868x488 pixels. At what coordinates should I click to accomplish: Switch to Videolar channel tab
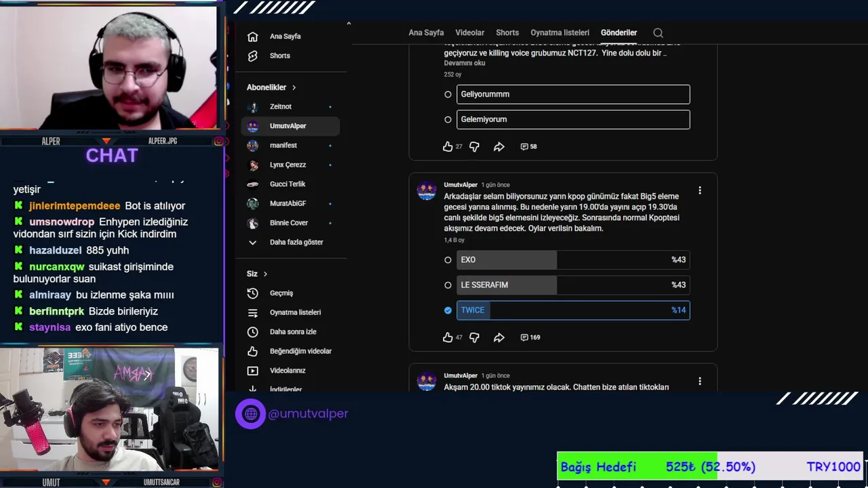coord(470,33)
